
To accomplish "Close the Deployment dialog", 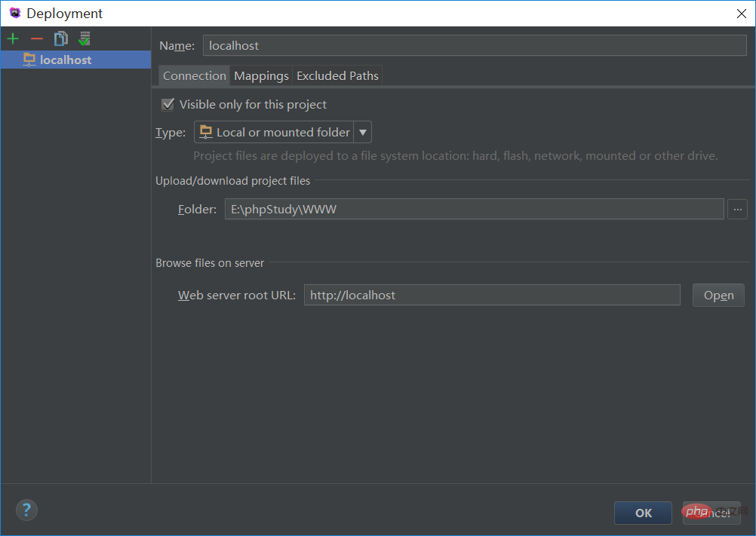I will (742, 14).
